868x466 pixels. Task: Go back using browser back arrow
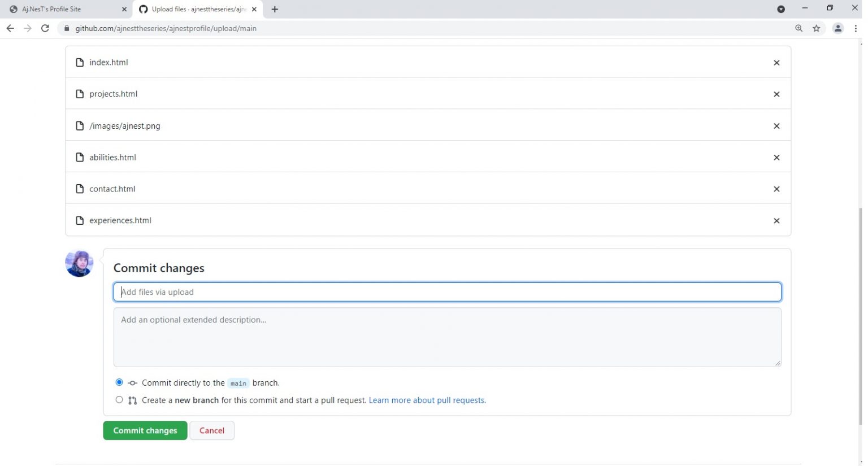tap(10, 28)
